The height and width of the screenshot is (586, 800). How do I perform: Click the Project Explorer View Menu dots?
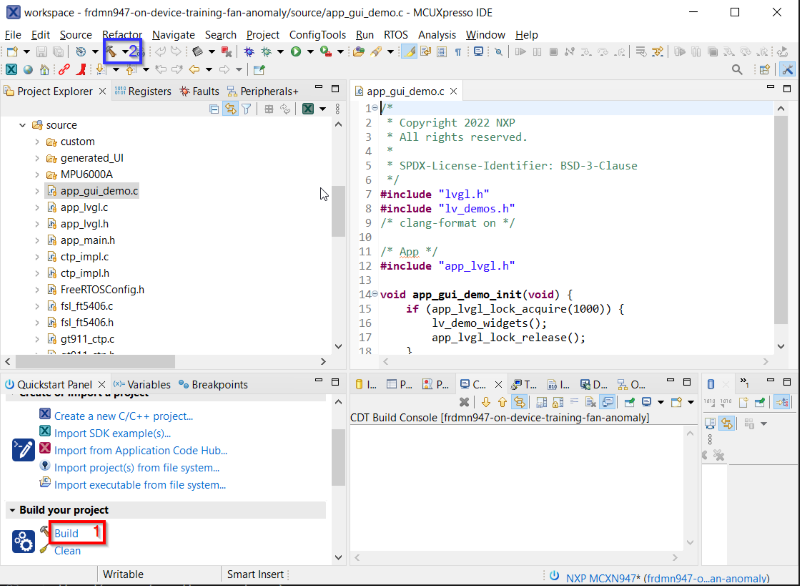tap(337, 109)
